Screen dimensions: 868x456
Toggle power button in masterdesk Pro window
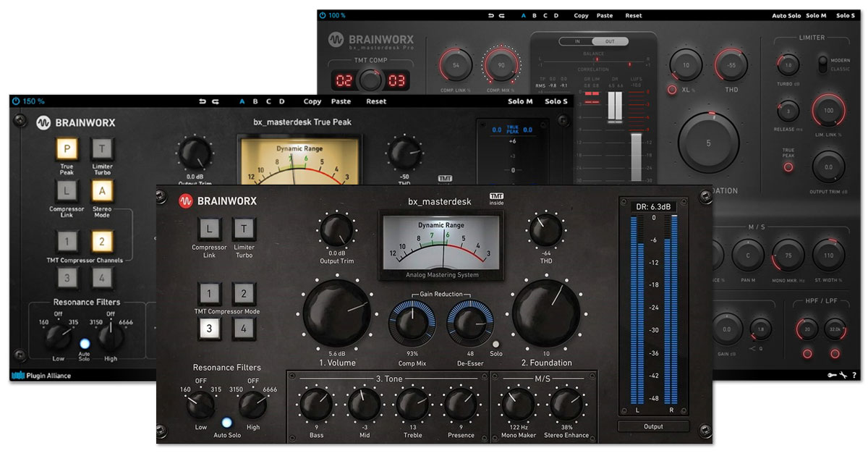[323, 15]
